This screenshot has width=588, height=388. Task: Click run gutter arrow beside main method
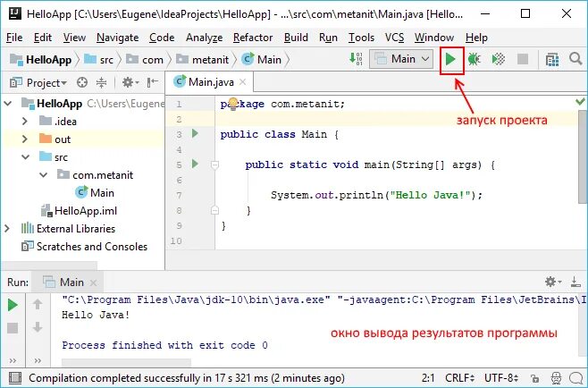(x=195, y=164)
